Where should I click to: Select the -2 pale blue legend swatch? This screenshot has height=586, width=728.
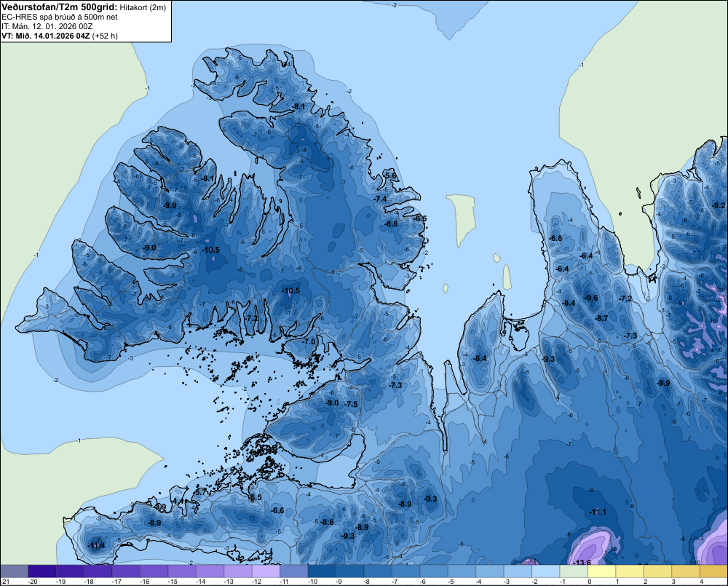[545, 571]
